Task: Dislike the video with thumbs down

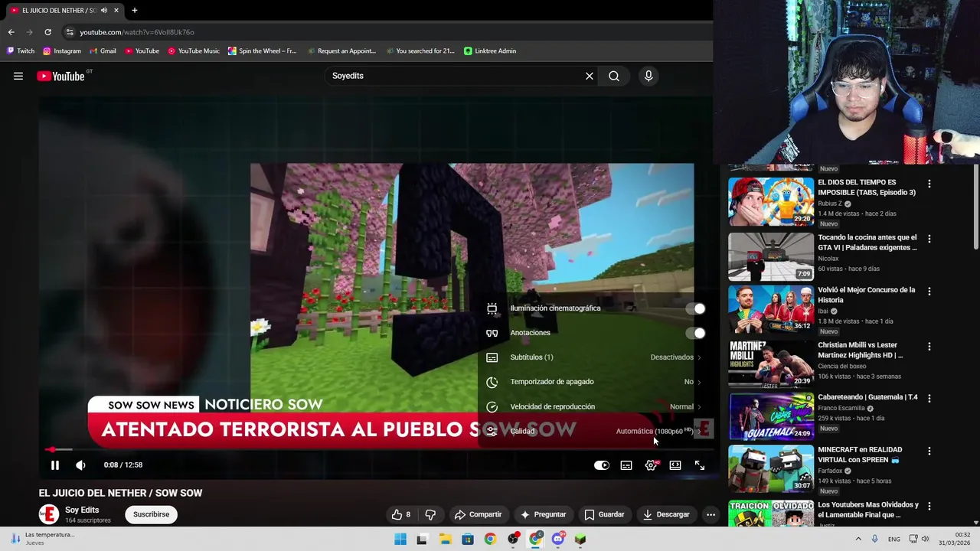Action: (430, 514)
